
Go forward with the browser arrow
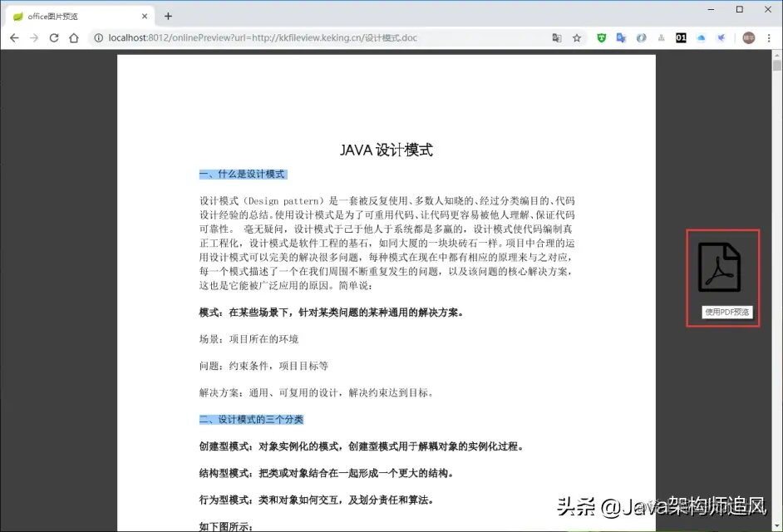click(34, 38)
